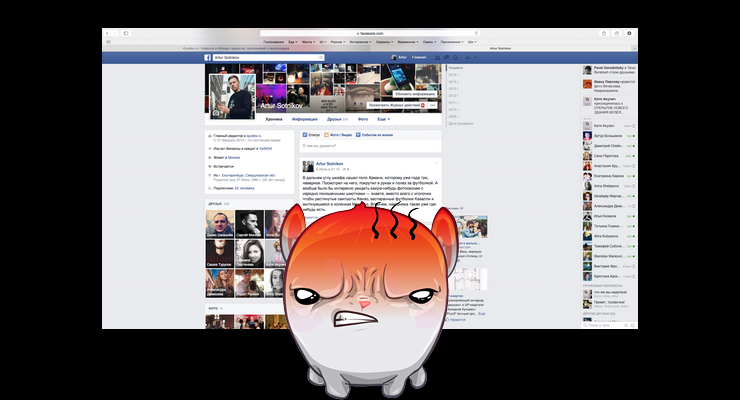740x400 pixels.
Task: Select the Artur Sotnikov browser tab
Action: coord(500,48)
